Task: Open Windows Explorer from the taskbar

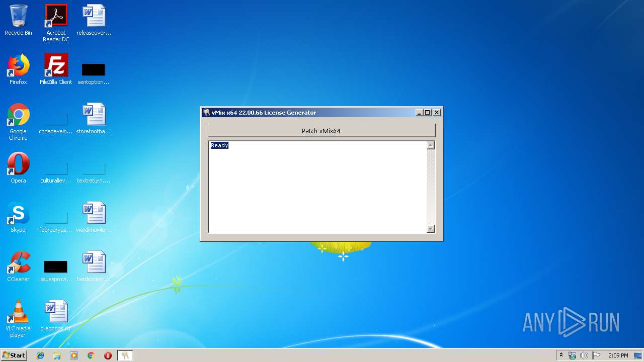Action: point(57,355)
